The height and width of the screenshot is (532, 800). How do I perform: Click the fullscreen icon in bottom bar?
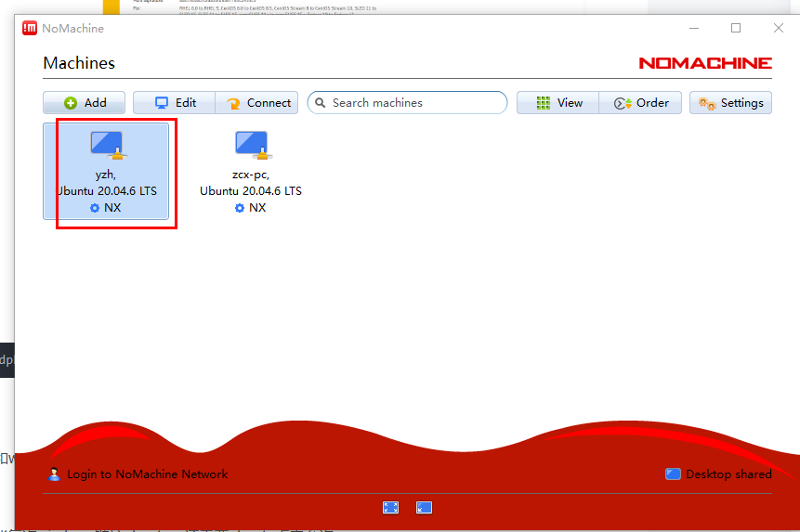391,508
